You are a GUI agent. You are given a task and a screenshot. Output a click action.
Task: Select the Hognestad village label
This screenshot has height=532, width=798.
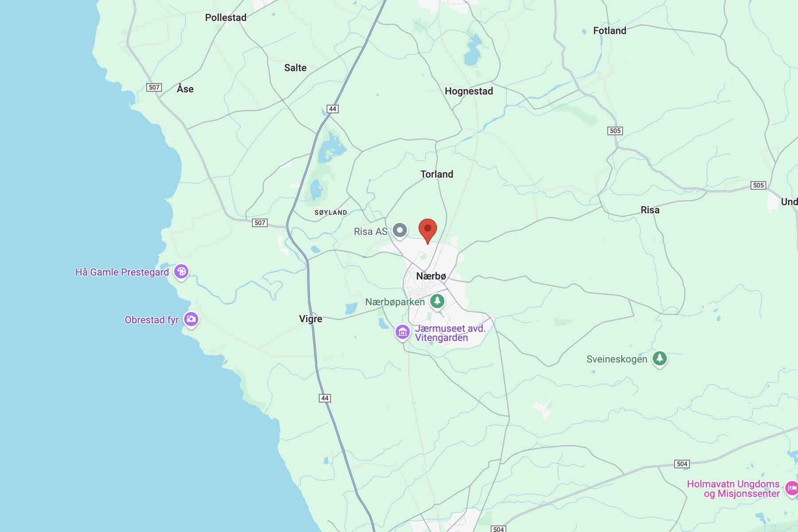469,91
